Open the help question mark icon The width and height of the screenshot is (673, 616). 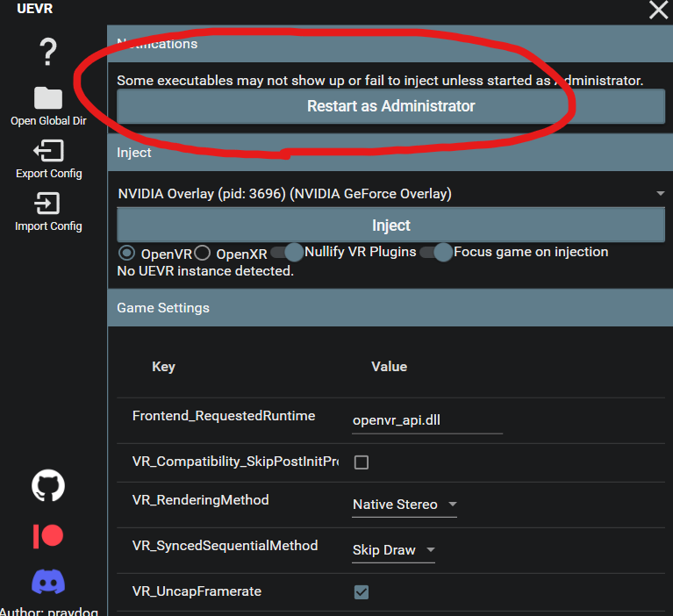click(48, 52)
